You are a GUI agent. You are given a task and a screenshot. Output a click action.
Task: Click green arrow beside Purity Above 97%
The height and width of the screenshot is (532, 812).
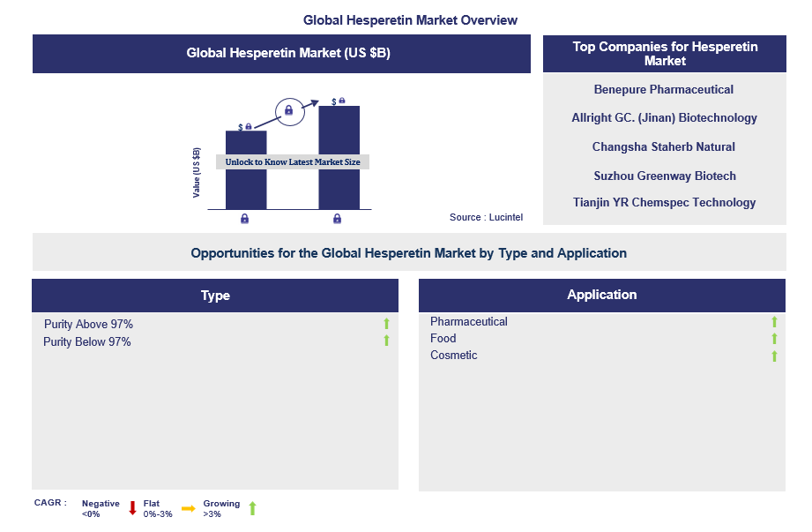[386, 324]
